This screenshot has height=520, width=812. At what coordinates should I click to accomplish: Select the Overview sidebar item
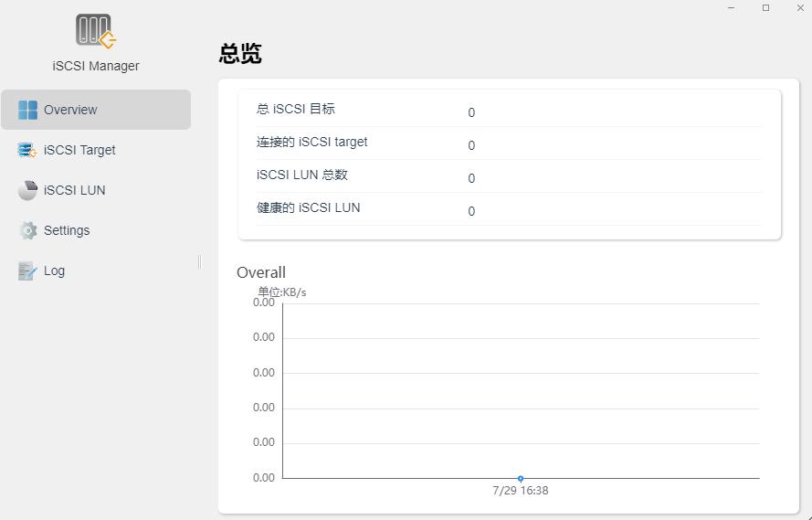coord(96,110)
